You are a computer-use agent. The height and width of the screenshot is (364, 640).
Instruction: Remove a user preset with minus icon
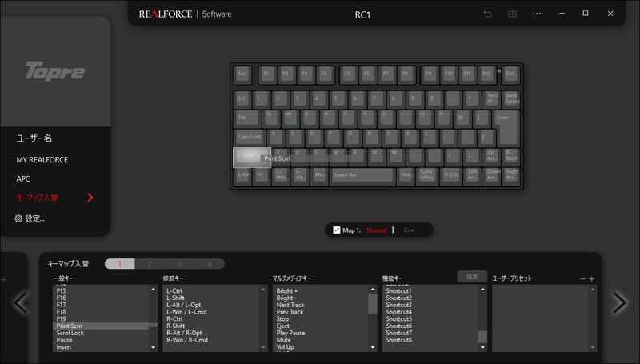click(582, 279)
